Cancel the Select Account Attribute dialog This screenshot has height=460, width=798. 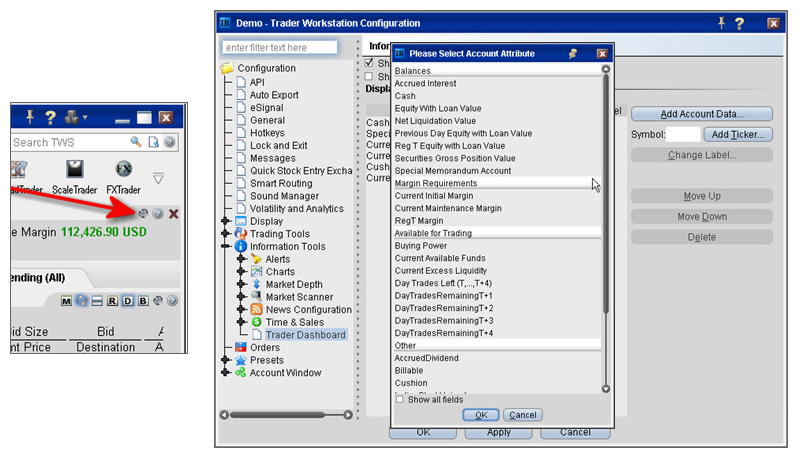pyautogui.click(x=523, y=415)
